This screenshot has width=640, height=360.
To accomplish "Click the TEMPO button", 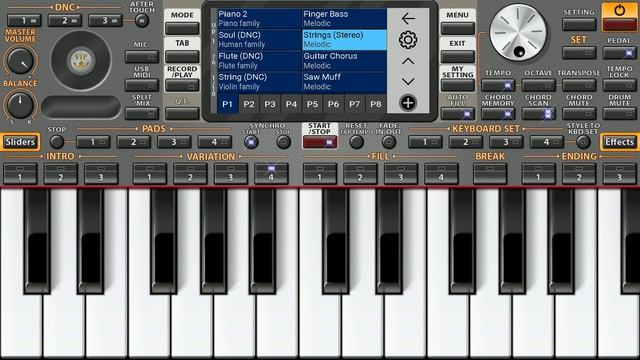I will click(498, 85).
